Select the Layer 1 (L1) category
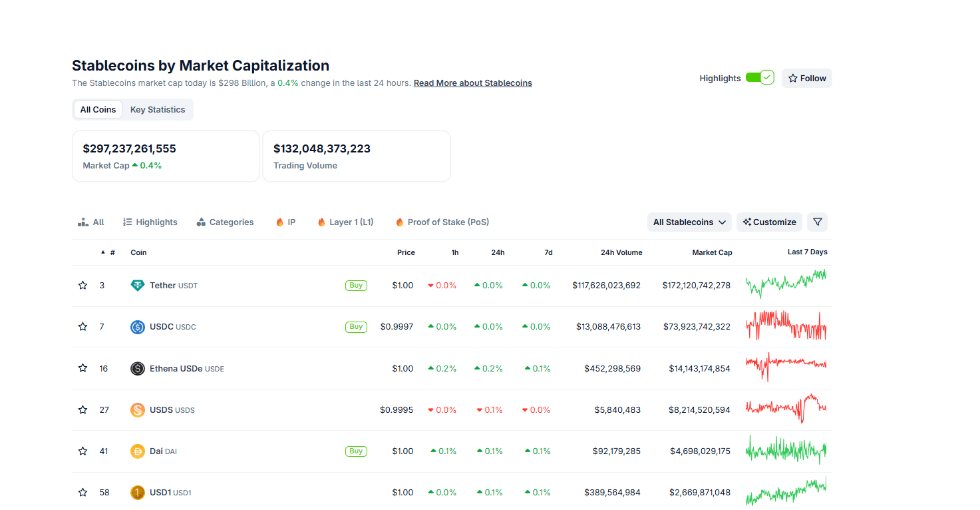Viewport: 980px width, 510px height. point(345,222)
